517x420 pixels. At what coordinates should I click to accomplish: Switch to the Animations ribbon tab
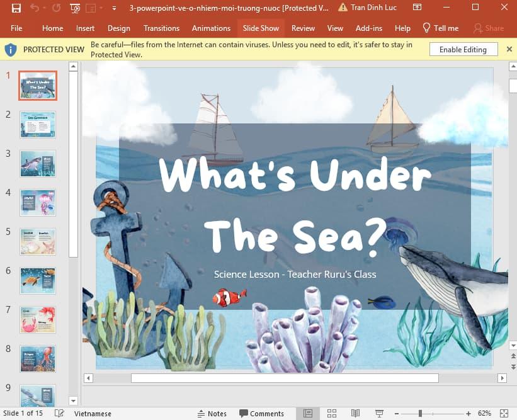[211, 28]
